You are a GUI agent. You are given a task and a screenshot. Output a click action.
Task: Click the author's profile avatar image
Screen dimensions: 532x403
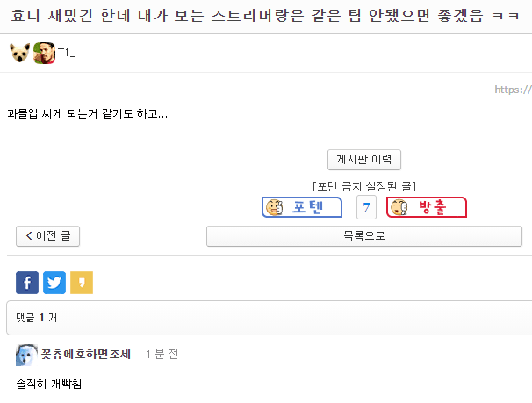(x=44, y=53)
